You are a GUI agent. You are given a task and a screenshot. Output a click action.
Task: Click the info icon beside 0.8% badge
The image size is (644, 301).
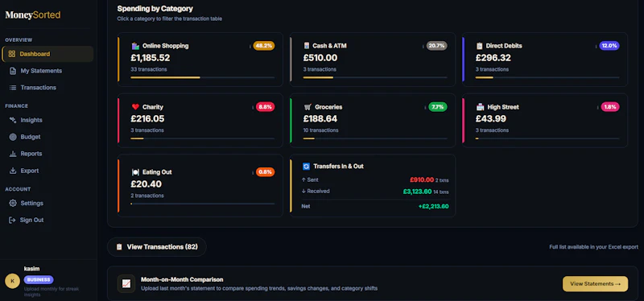[253, 172]
